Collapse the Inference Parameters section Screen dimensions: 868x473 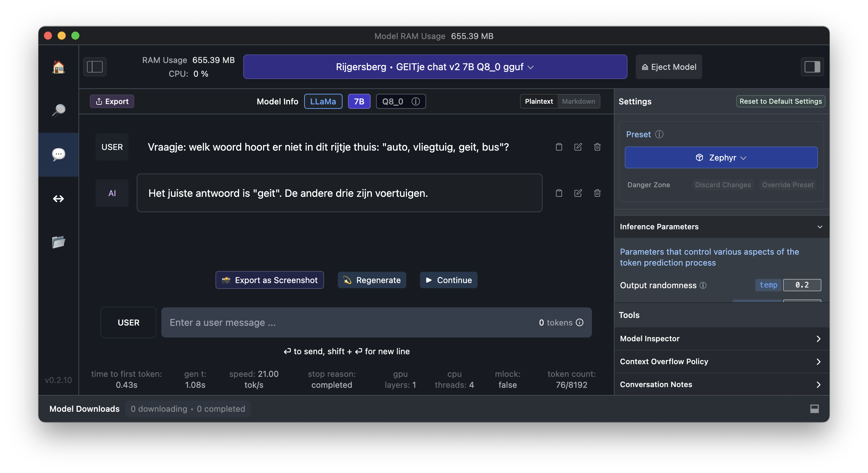pyautogui.click(x=820, y=227)
